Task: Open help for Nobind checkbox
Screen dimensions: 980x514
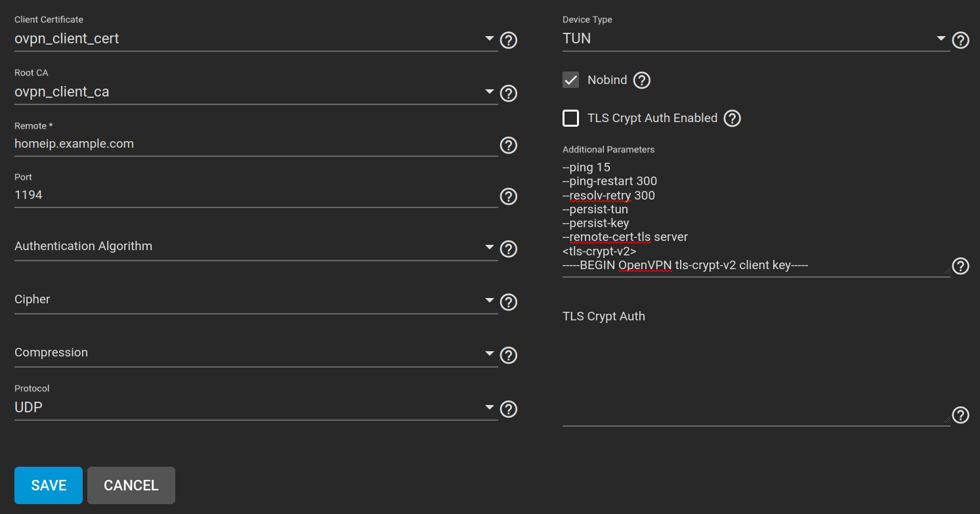Action: click(642, 79)
